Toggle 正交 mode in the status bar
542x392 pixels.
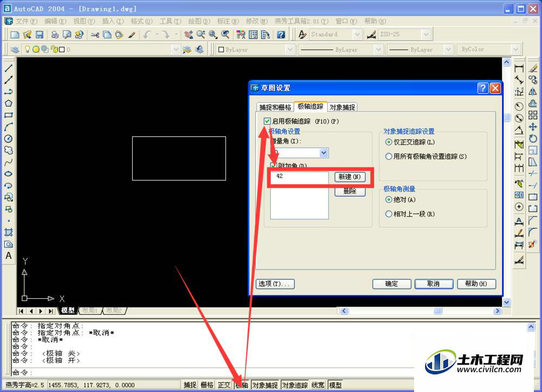coord(224,385)
